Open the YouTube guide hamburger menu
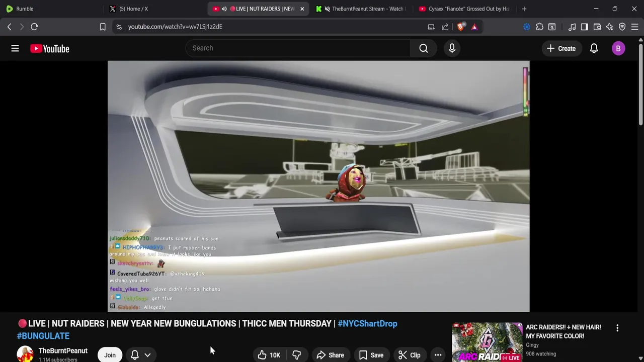Viewport: 644px width, 362px height. [x=15, y=48]
